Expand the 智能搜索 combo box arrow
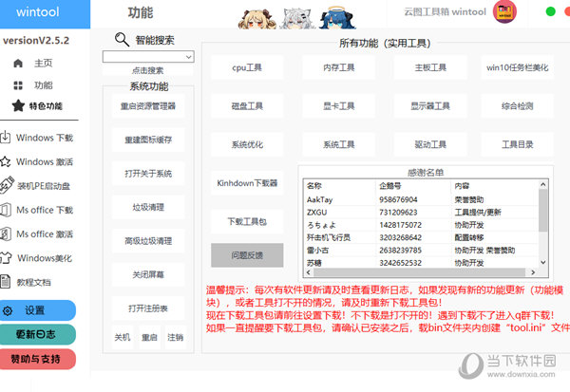570x392 pixels. (x=189, y=57)
